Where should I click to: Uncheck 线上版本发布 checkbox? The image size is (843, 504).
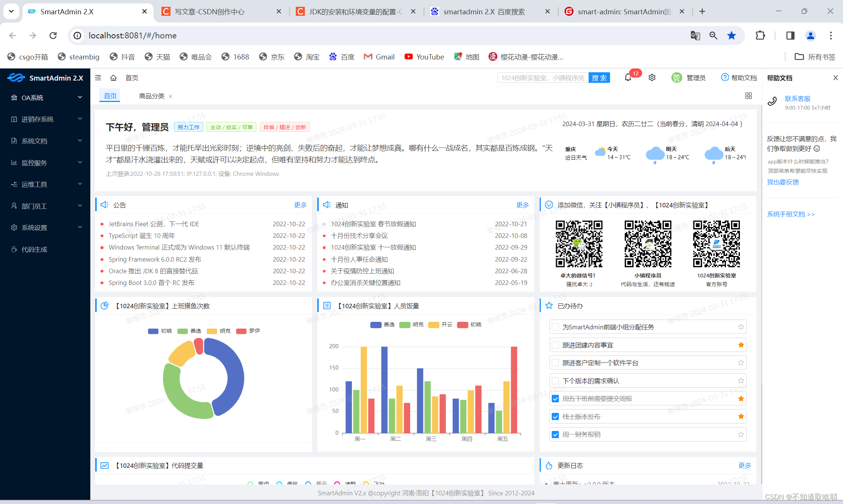(x=555, y=417)
